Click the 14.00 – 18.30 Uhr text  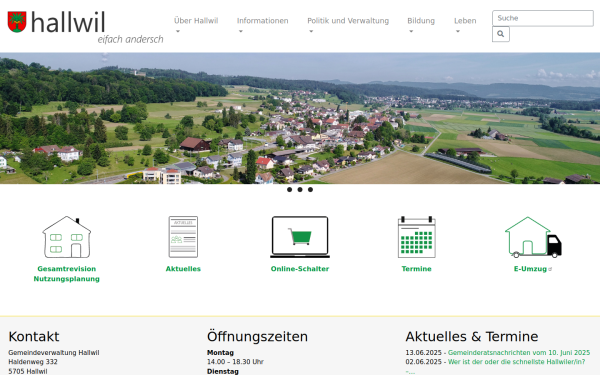coord(235,362)
